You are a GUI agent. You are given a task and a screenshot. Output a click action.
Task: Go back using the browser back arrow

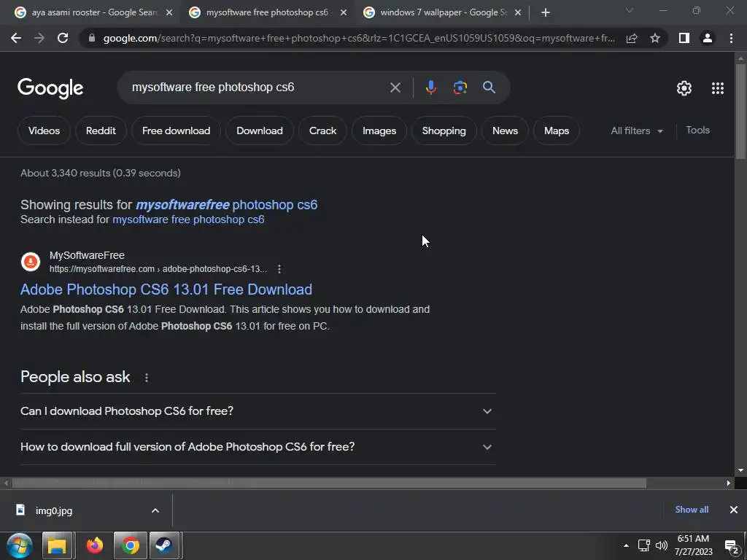[x=16, y=38]
